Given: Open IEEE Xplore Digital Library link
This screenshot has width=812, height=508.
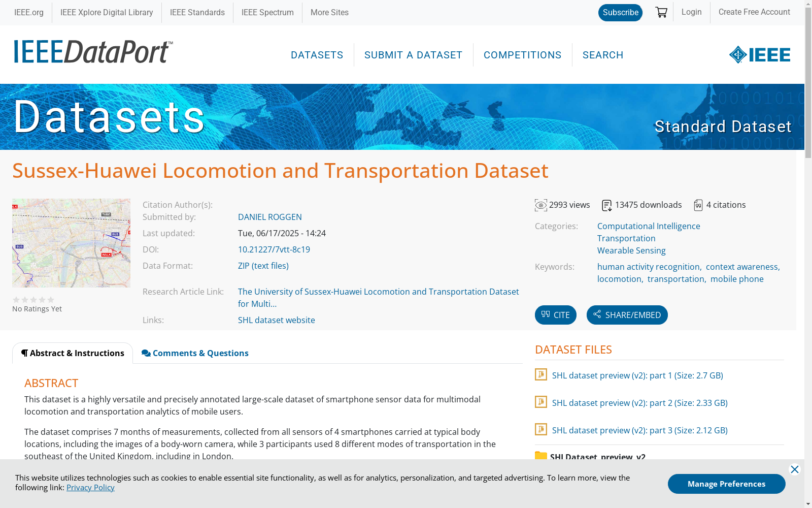Looking at the screenshot, I should [x=107, y=12].
